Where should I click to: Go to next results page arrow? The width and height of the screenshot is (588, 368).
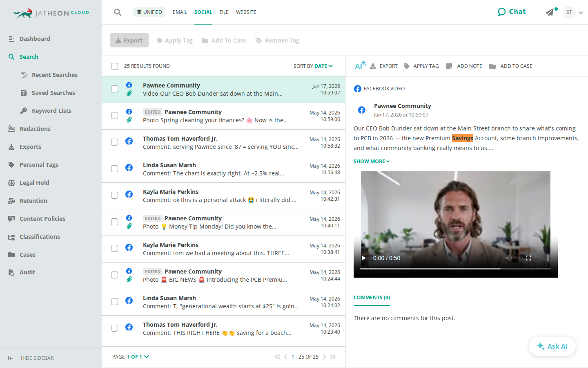click(x=325, y=357)
